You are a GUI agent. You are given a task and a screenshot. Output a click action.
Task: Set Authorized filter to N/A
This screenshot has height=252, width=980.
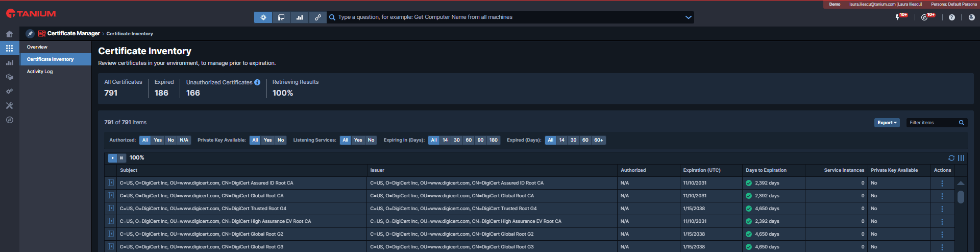[184, 140]
